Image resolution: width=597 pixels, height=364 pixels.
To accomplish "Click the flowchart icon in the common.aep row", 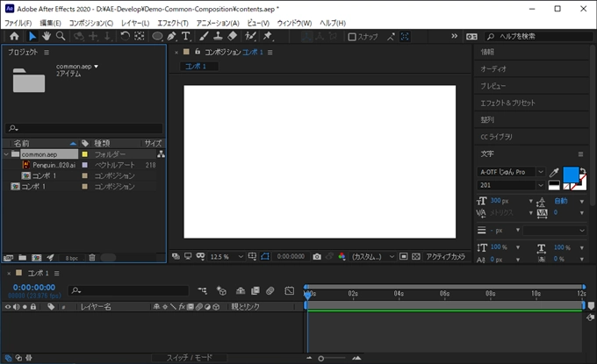I will 161,154.
